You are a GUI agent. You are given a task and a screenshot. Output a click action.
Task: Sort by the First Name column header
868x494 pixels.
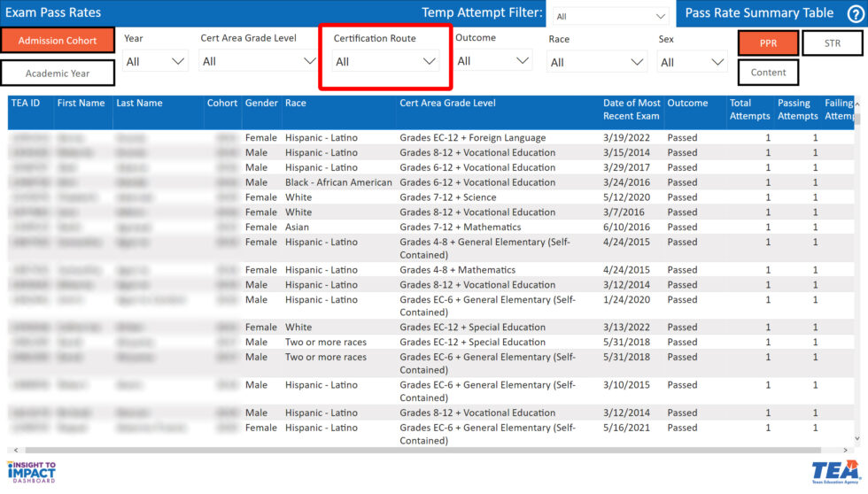[x=81, y=103]
